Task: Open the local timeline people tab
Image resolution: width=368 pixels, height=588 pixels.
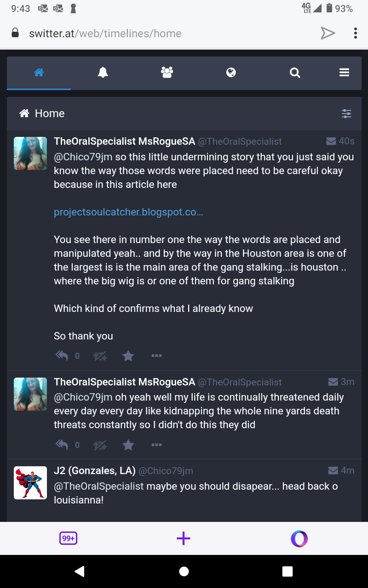Action: click(x=167, y=73)
